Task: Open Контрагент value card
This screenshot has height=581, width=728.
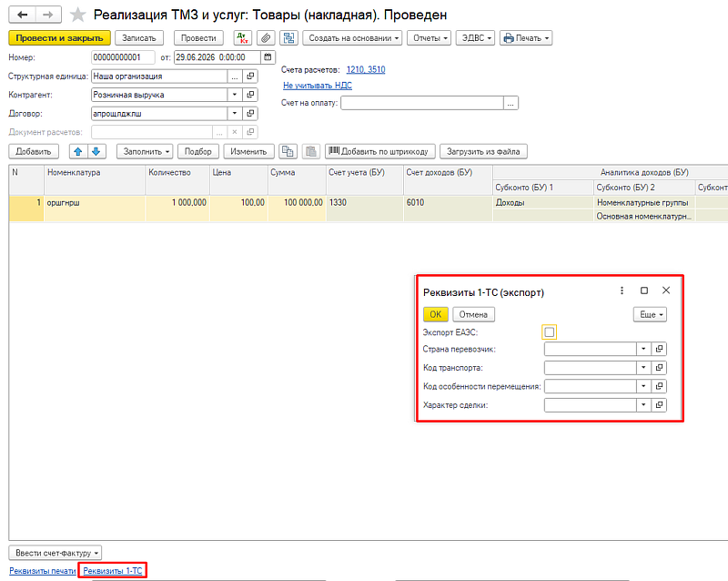Action: (250, 95)
